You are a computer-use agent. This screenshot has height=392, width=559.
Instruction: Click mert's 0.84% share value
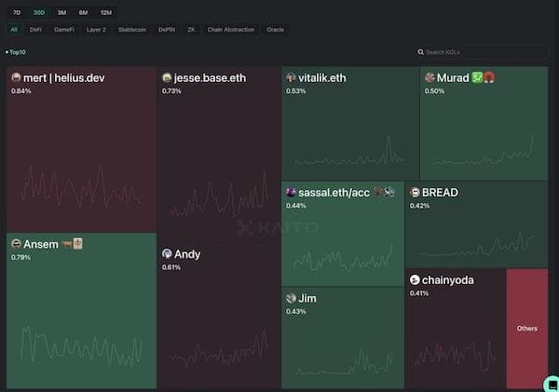pos(21,91)
